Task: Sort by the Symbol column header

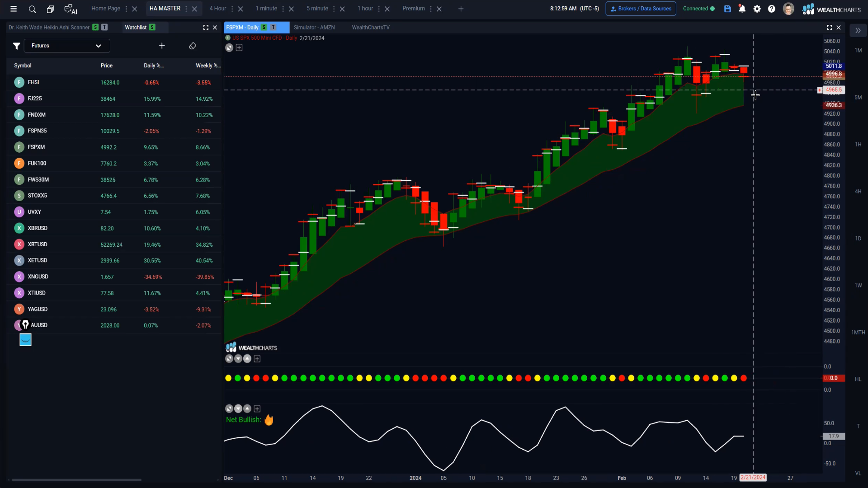Action: tap(23, 66)
